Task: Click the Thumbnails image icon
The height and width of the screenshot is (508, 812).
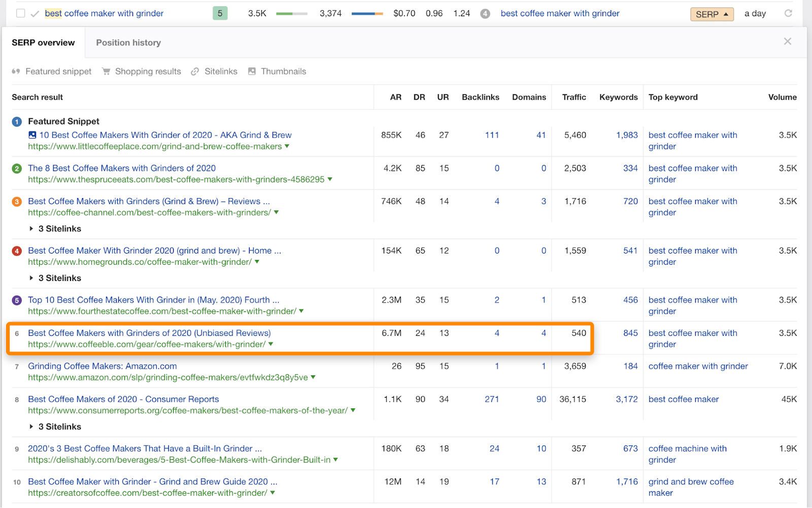Action: [252, 71]
